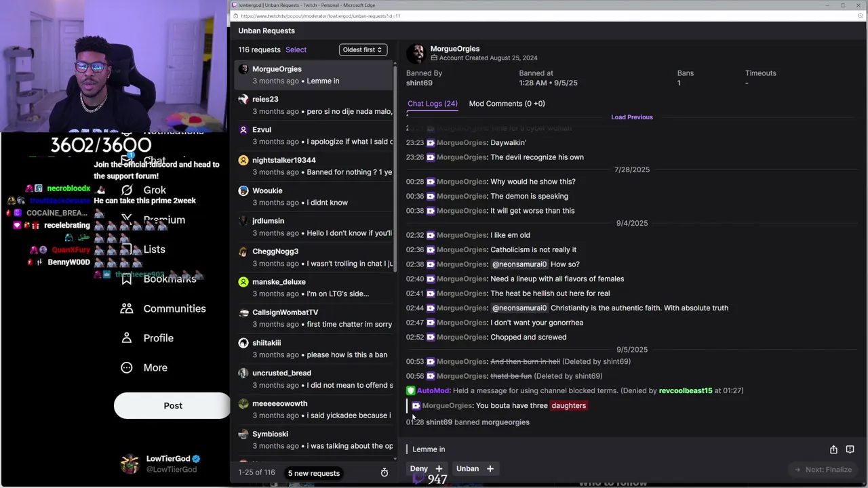Open the Mod Comments (0 +0) tab
Viewport: 868px width, 488px height.
507,104
